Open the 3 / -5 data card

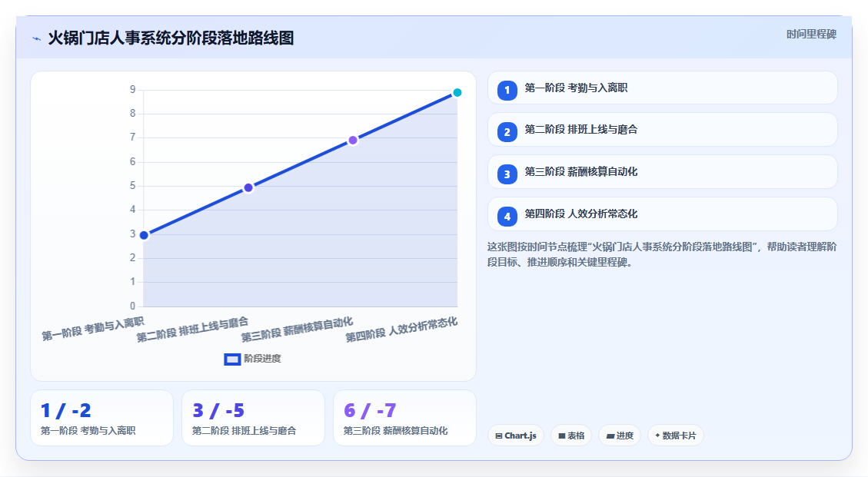point(253,418)
